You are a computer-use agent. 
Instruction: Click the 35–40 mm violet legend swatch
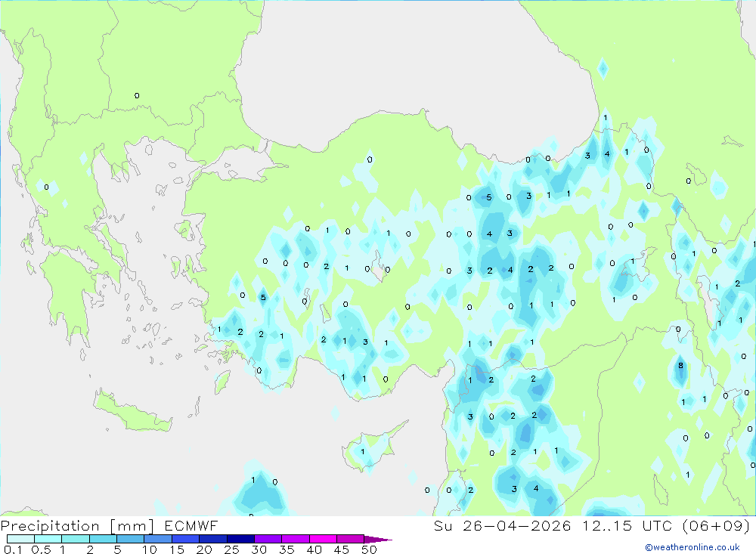pos(296,539)
